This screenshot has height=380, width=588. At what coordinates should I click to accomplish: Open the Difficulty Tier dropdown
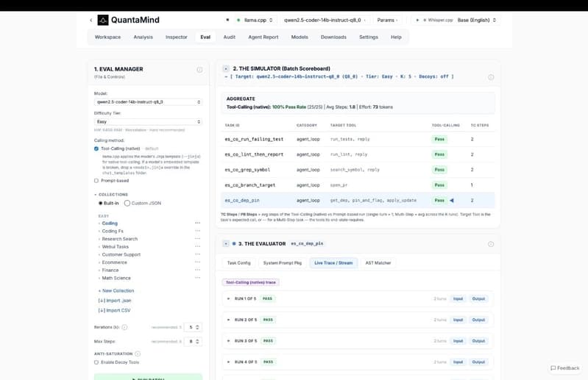148,122
